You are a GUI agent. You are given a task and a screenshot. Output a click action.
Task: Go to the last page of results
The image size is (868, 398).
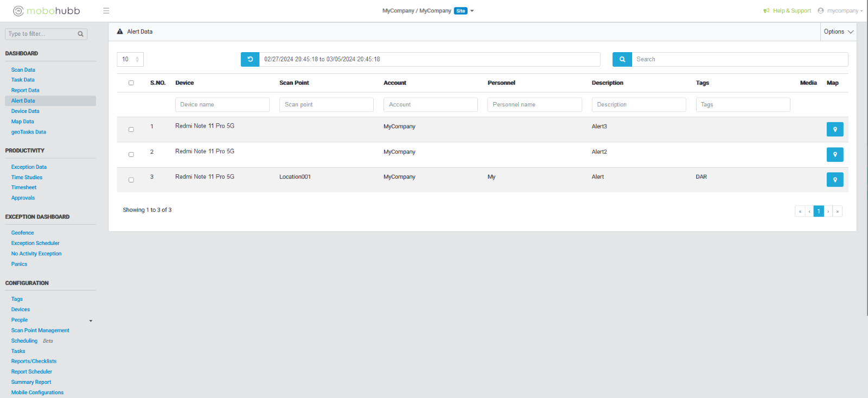click(x=837, y=211)
